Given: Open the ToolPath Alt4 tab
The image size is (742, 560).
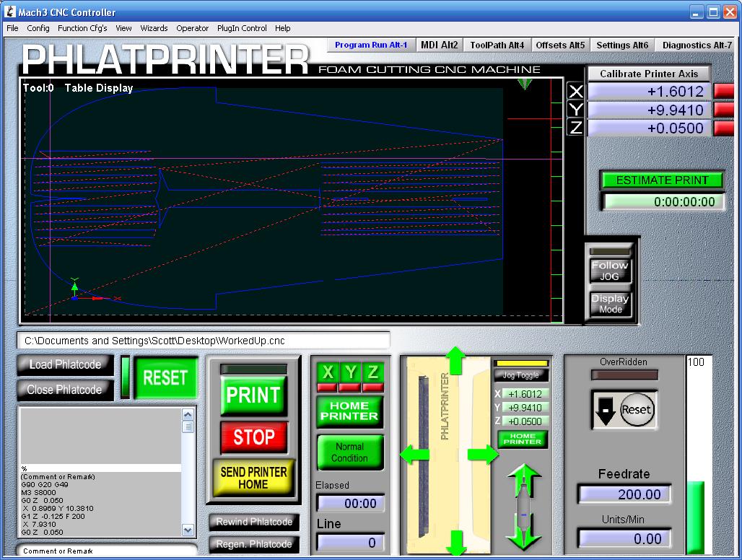Looking at the screenshot, I should click(x=497, y=45).
